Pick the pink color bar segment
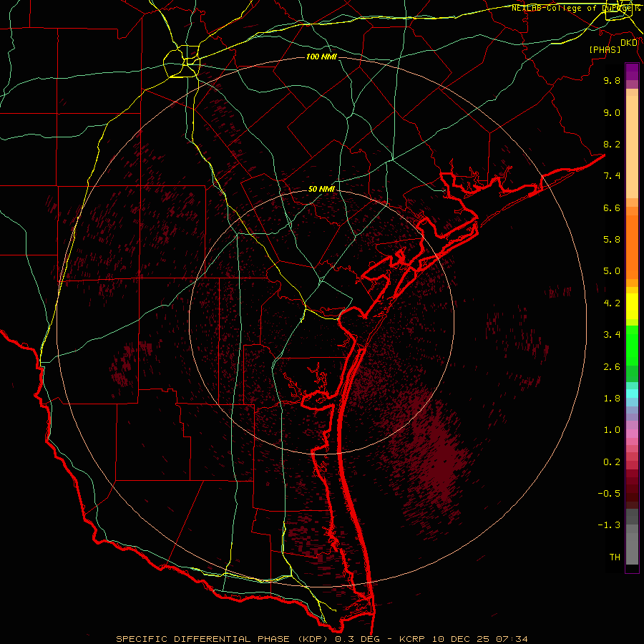The width and height of the screenshot is (644, 644). click(x=632, y=434)
